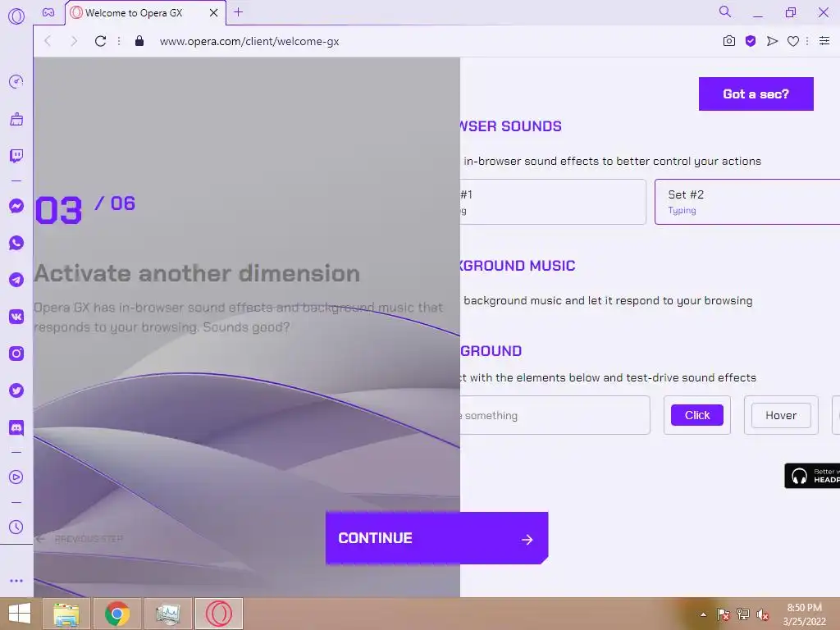Search in open tabs magnifier

[725, 11]
